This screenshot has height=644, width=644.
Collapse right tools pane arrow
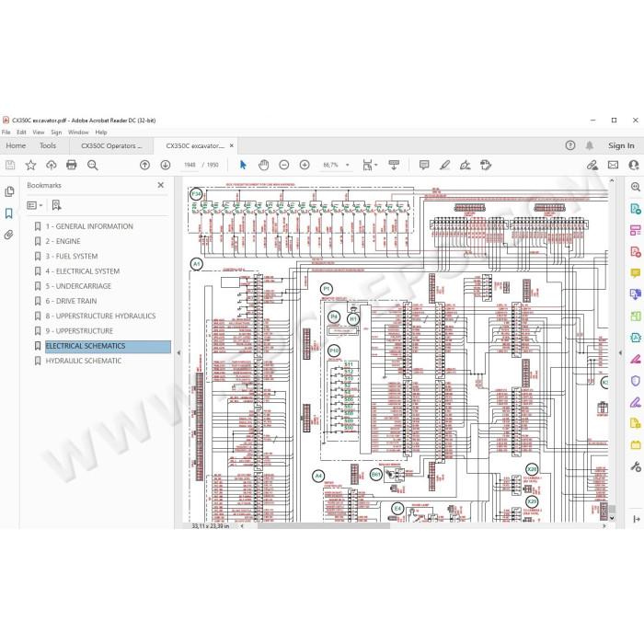[620, 352]
